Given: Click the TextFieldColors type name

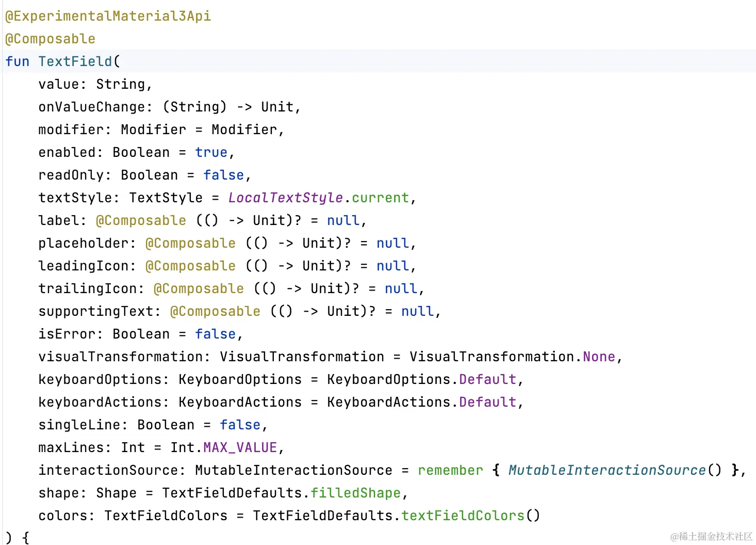Looking at the screenshot, I should tap(166, 516).
